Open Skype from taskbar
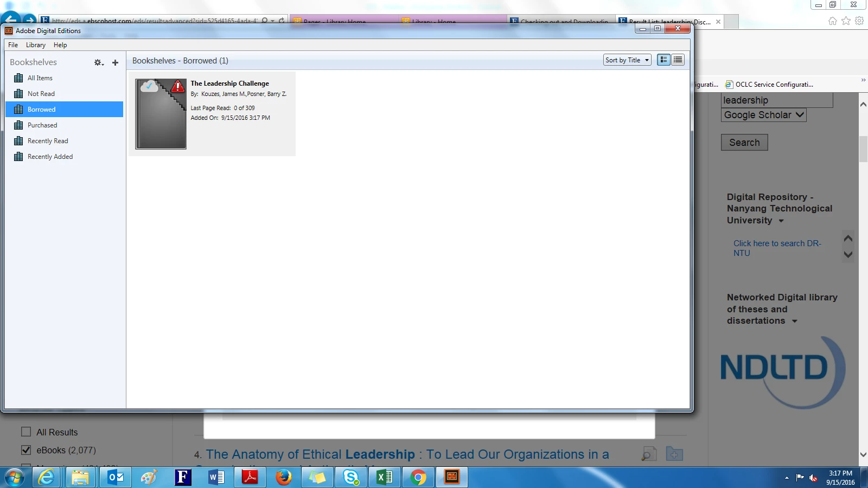The width and height of the screenshot is (868, 488). 351,478
